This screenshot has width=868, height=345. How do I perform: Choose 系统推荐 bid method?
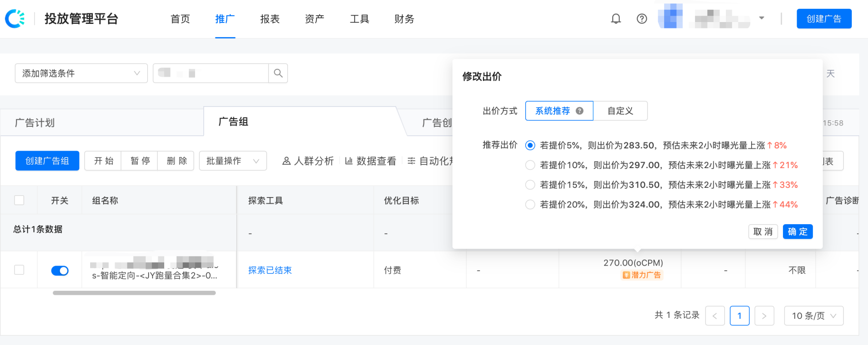(559, 111)
